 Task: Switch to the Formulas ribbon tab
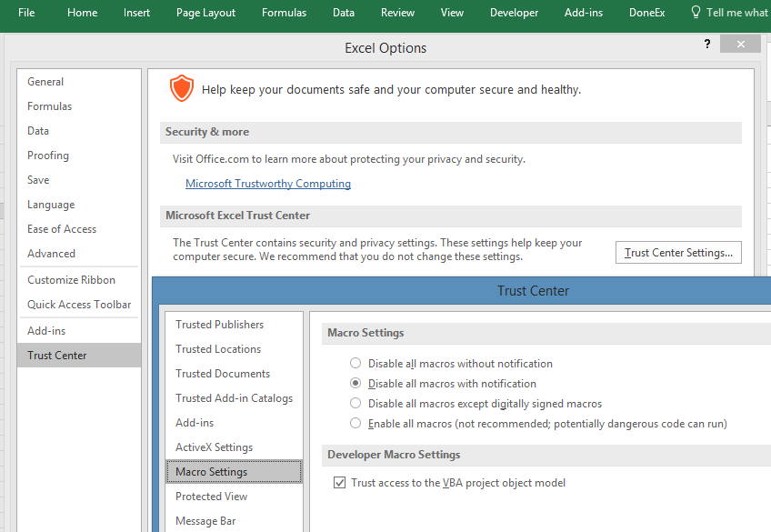point(285,13)
